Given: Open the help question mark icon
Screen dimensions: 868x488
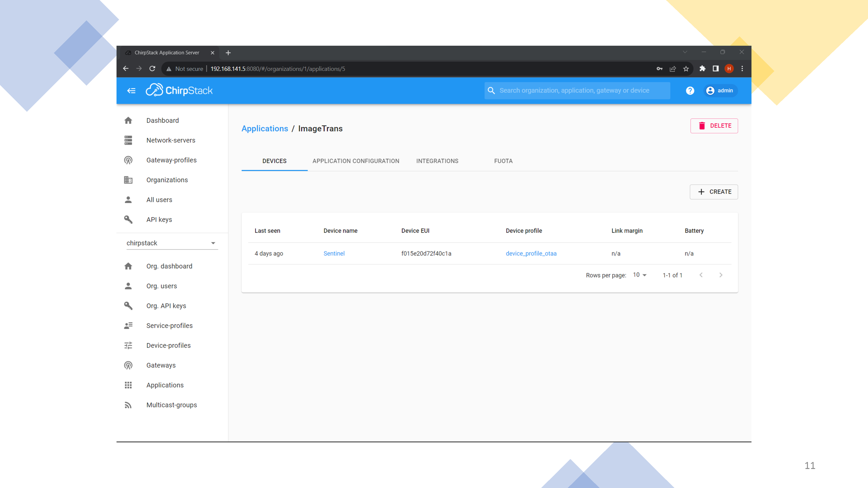Looking at the screenshot, I should [690, 91].
